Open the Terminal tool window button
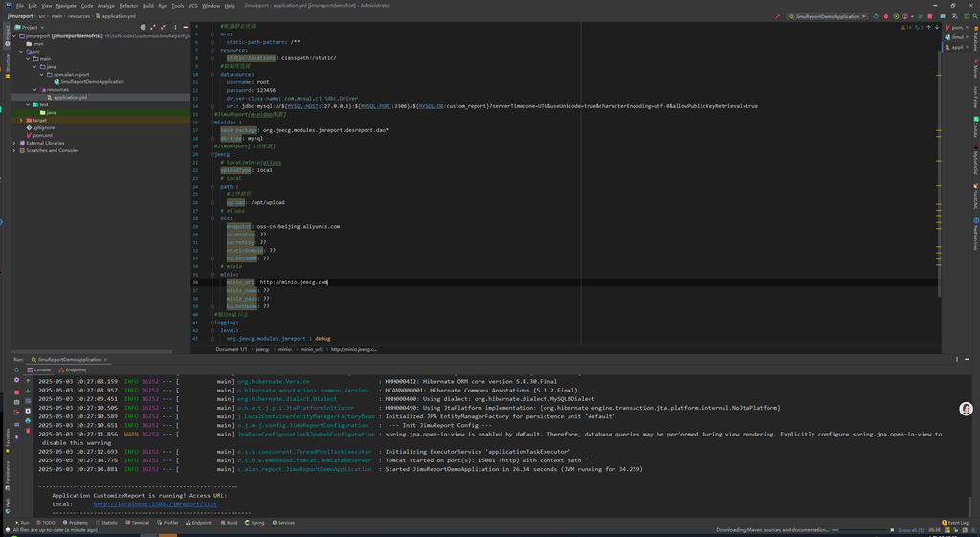The height and width of the screenshot is (537, 980). tap(140, 523)
